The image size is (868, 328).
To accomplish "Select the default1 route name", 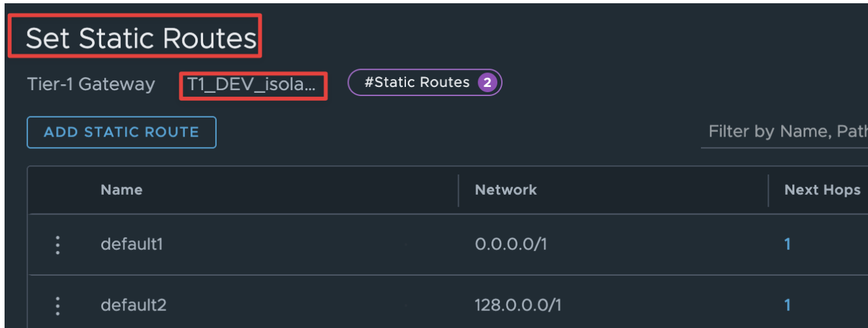I will pos(131,244).
